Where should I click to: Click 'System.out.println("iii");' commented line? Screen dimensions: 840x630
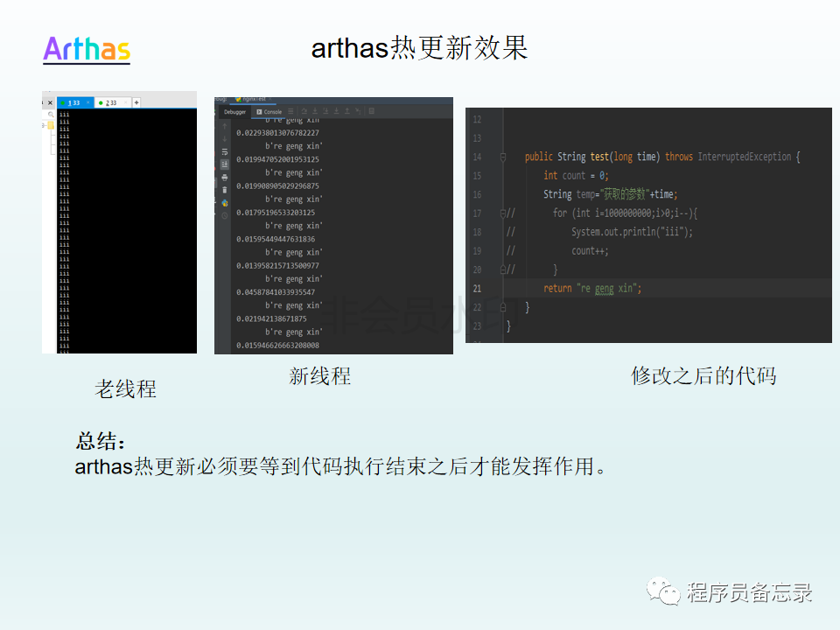coord(632,232)
